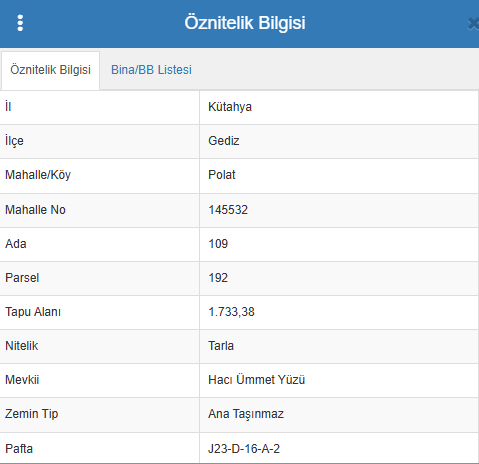
Task: Click the Tapu Alanı value 1.733,38
Action: (x=231, y=312)
